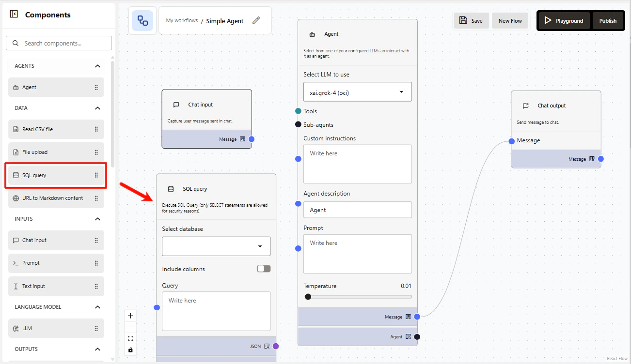Zoom in with the plus control
Image resolution: width=631 pixels, height=364 pixels.
coord(130,316)
